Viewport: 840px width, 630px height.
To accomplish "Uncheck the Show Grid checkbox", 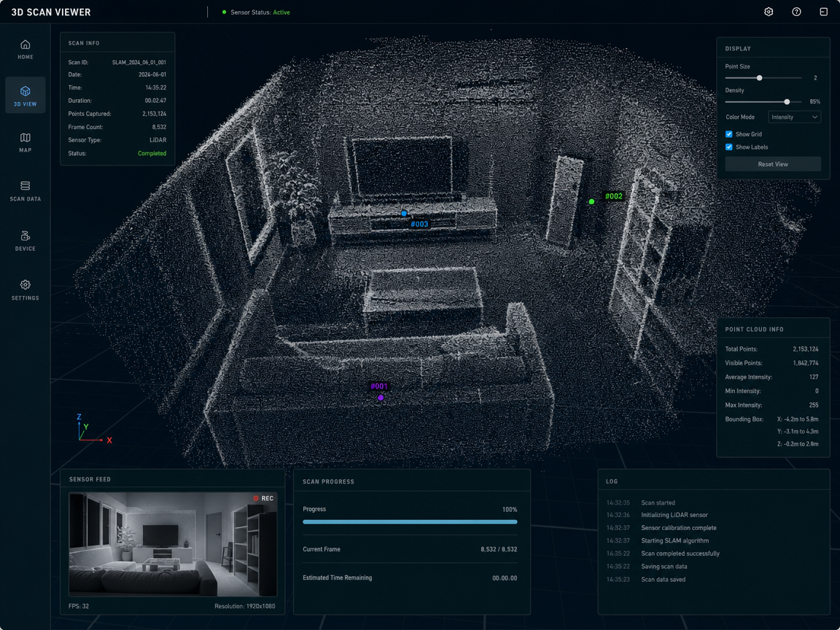I will (x=728, y=134).
